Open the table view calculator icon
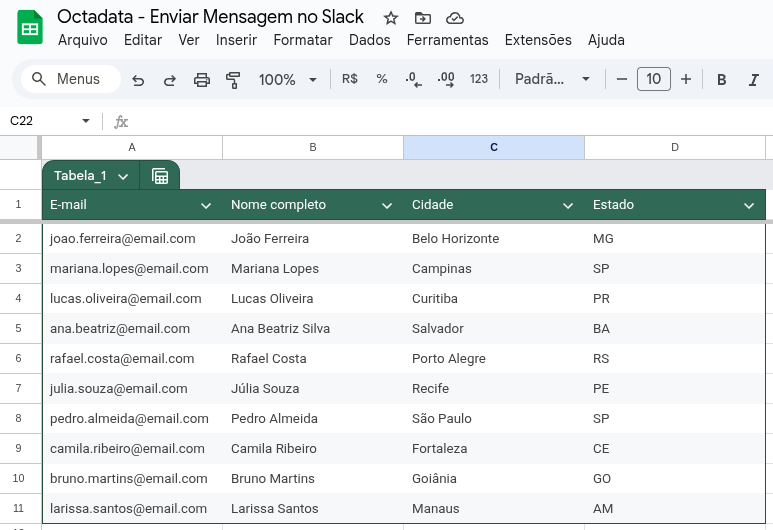 [160, 176]
